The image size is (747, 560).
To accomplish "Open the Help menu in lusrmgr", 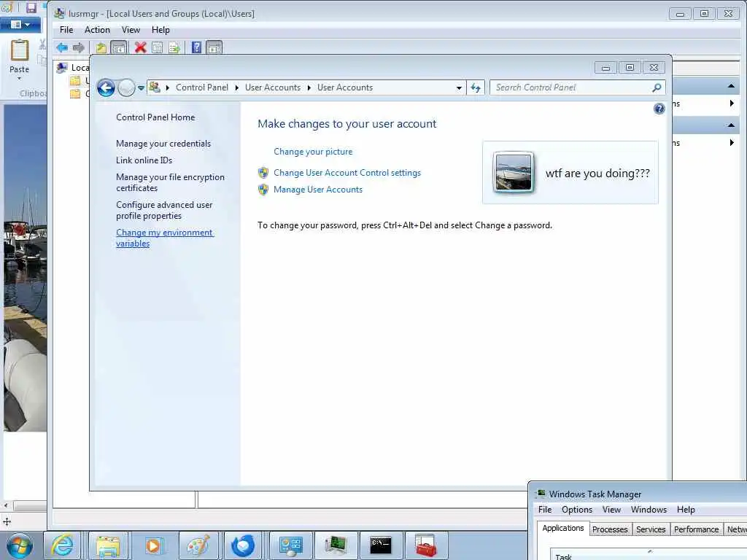I will click(160, 30).
